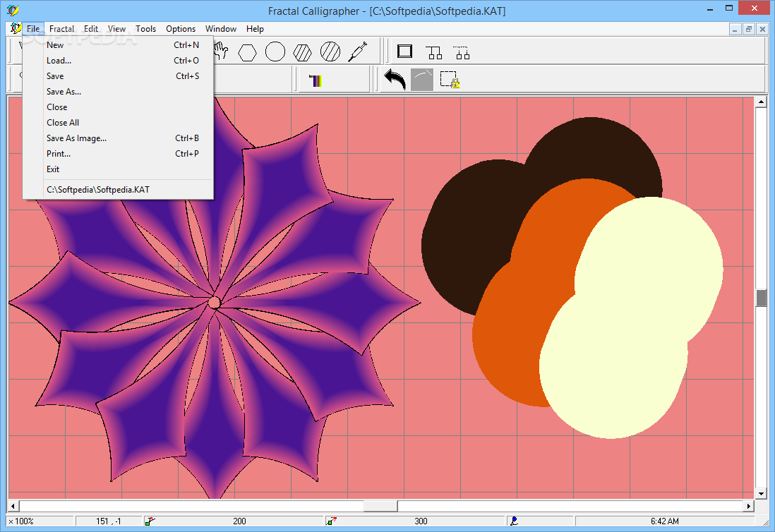
Task: Choose Save As Image from File menu
Action: tap(76, 138)
